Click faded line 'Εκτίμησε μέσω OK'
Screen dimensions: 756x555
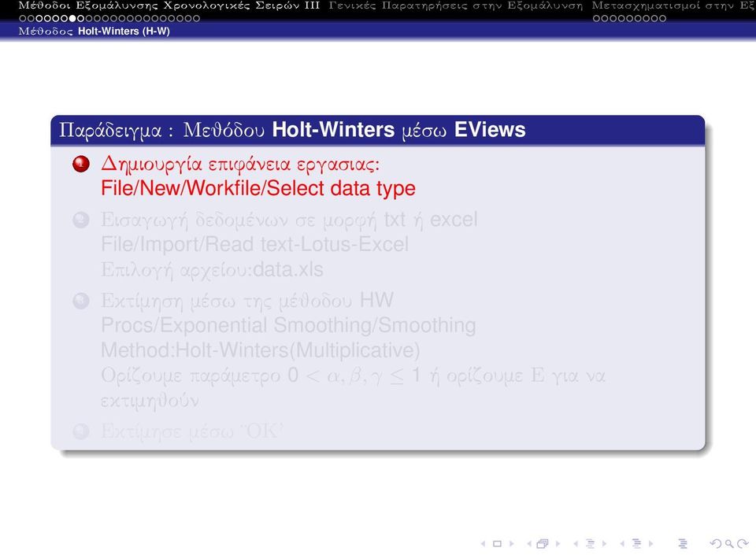tap(192, 431)
